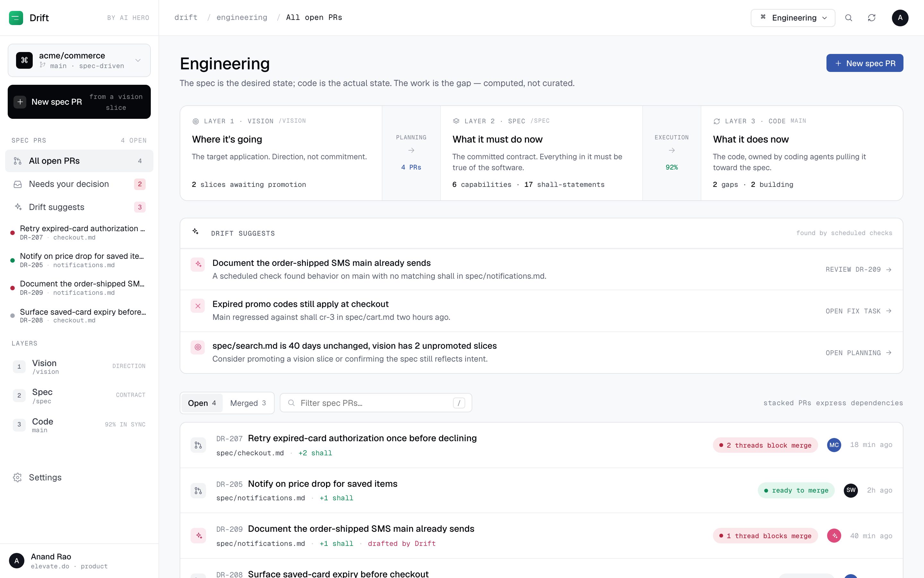
Task: Click the slash shortcut hint in filter box
Action: 459,403
